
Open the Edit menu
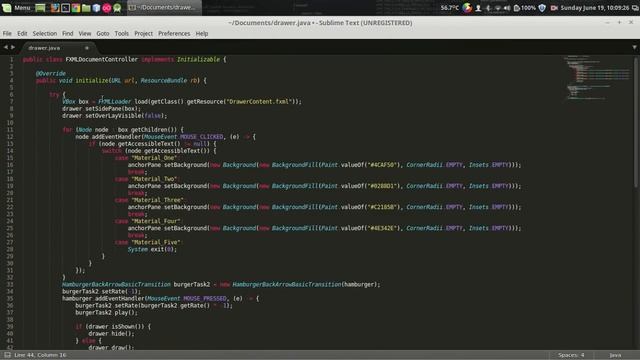22,33
